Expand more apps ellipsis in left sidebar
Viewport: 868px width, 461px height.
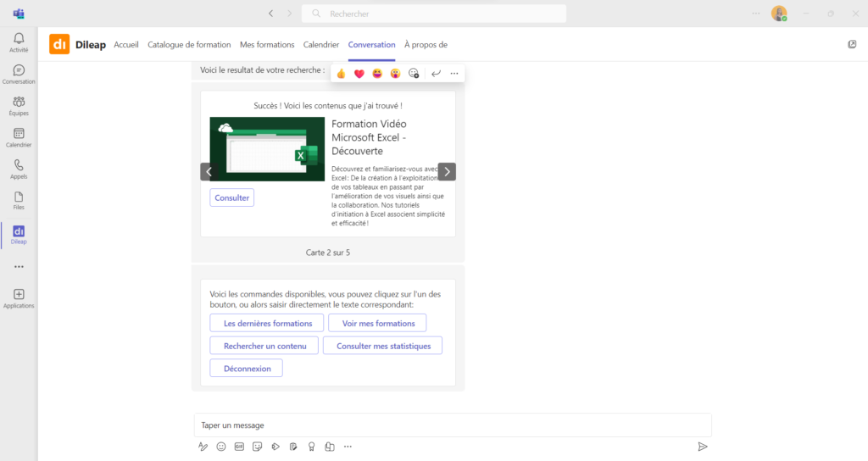[19, 266]
